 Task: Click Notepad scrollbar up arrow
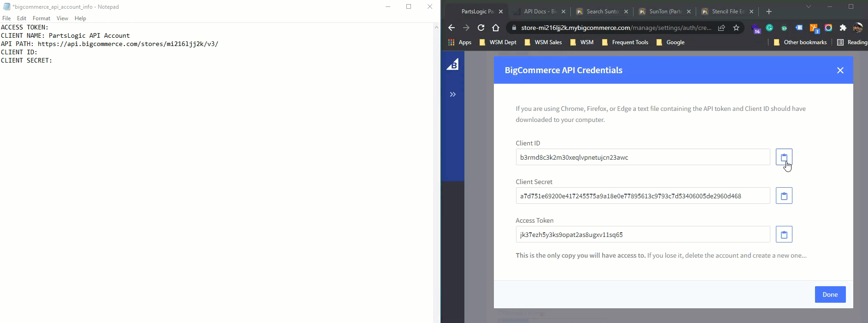436,27
